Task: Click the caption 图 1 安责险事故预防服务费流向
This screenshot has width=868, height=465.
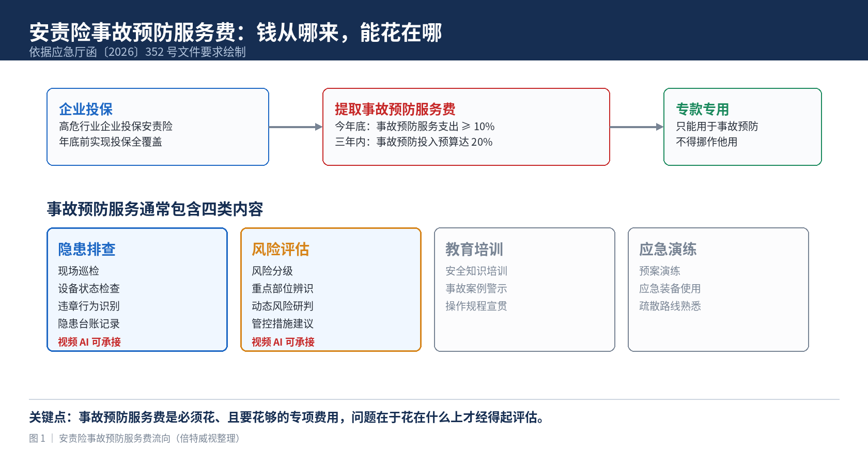Action: (134, 438)
